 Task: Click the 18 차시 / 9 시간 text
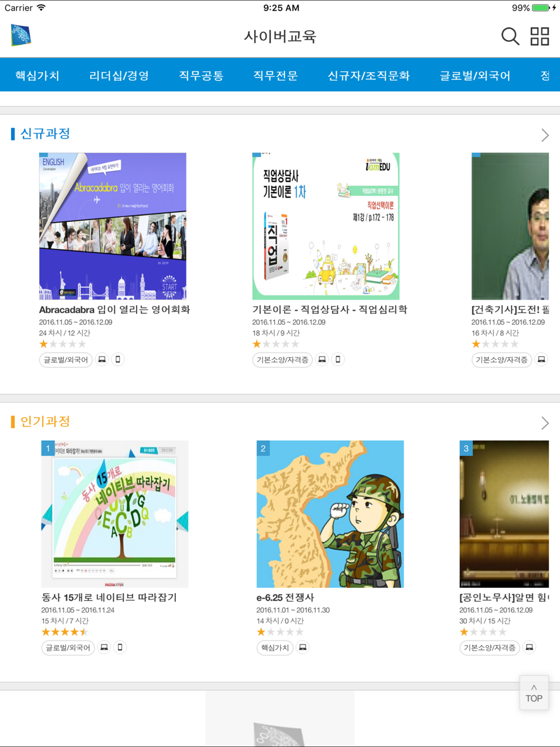tap(276, 333)
